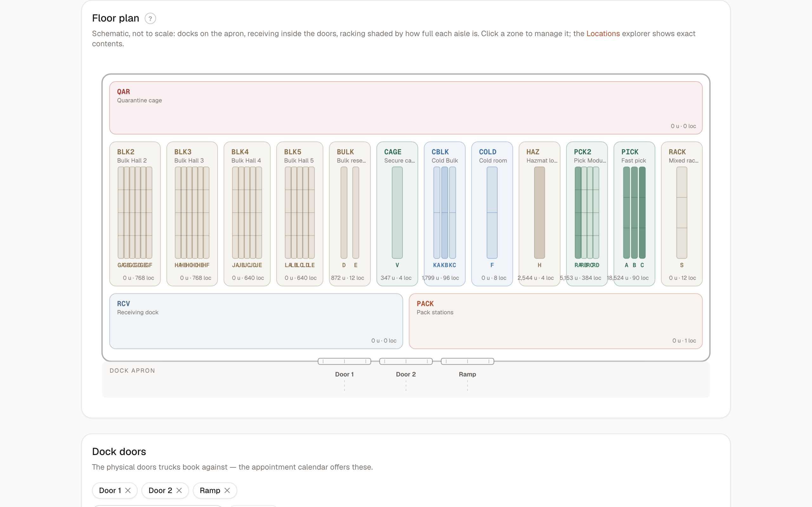This screenshot has height=507, width=812.
Task: Click aisle C bar in PICK zone
Action: [642, 213]
